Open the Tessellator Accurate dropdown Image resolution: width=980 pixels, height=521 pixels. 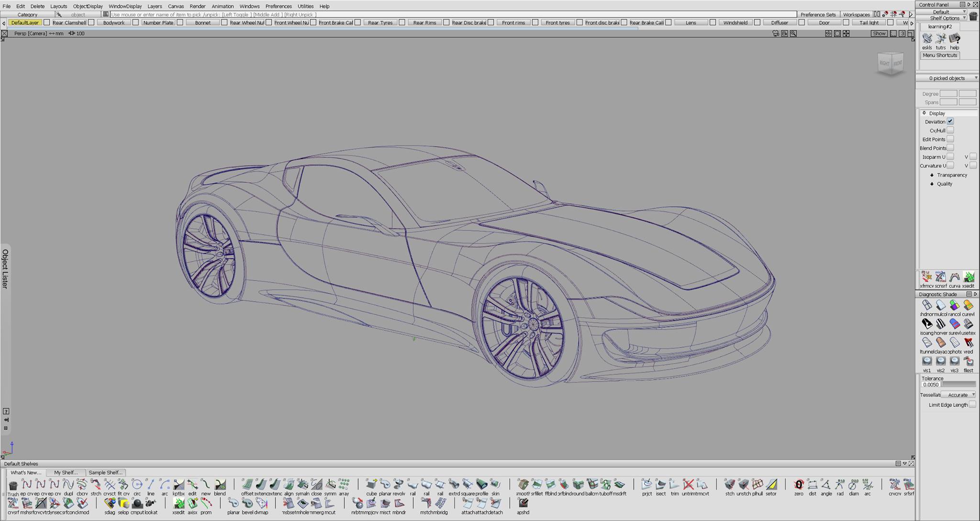click(x=958, y=395)
